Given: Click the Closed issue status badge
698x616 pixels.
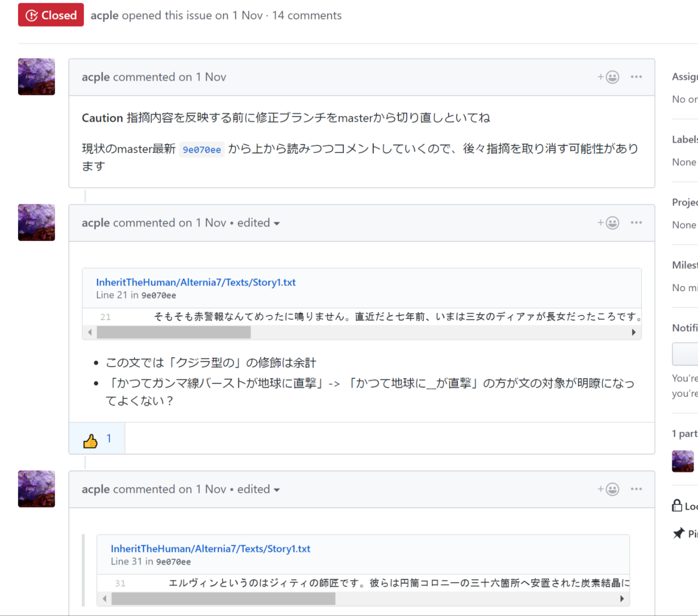Looking at the screenshot, I should tap(50, 14).
